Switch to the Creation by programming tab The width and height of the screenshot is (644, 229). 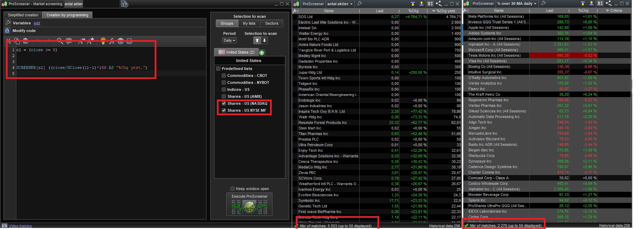click(67, 15)
